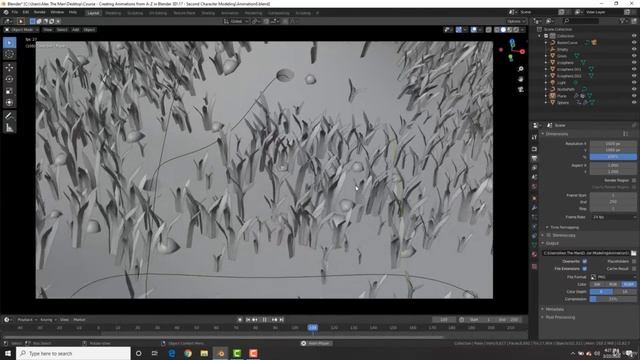Switch to the Layout workspace tab
Image resolution: width=640 pixels, height=360 pixels.
pyautogui.click(x=93, y=13)
